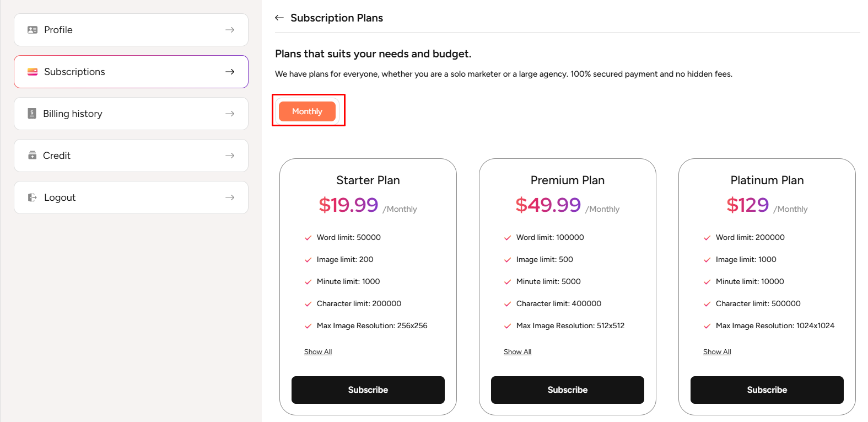Click the arrow on the Billing history row
868x422 pixels.
click(x=230, y=114)
